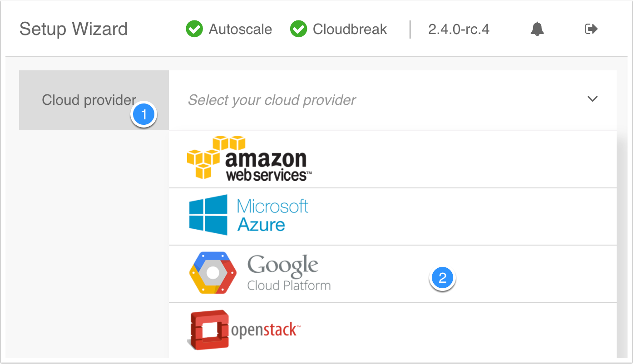This screenshot has width=633, height=364.
Task: Select the Cloud provider wizard step
Action: [89, 100]
